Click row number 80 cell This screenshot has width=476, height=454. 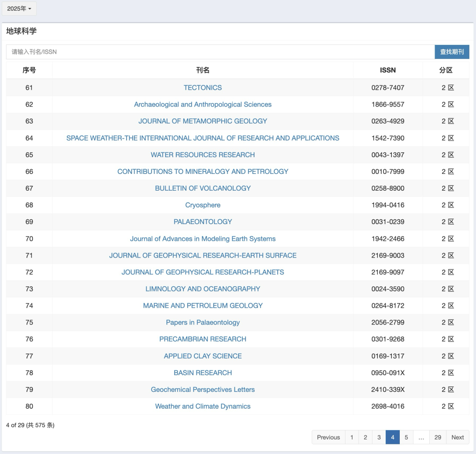tap(29, 406)
